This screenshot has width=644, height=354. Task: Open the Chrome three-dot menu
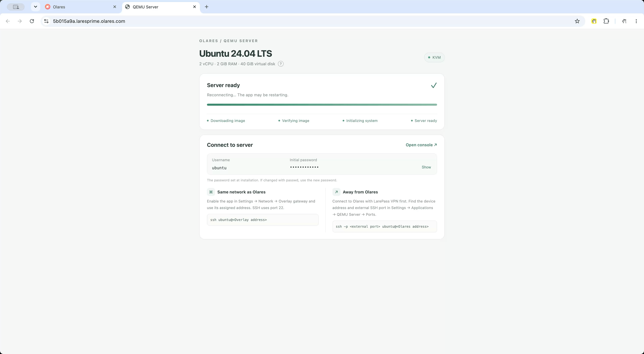click(636, 21)
